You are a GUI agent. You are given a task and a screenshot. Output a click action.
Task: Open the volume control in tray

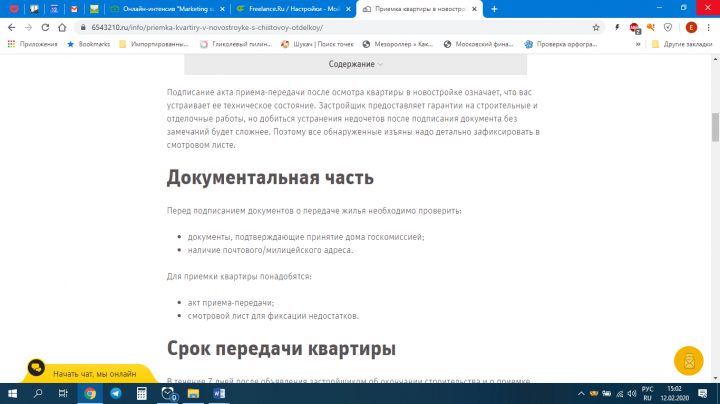pyautogui.click(x=632, y=393)
